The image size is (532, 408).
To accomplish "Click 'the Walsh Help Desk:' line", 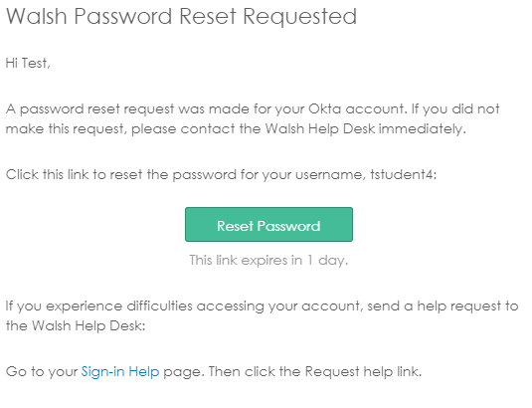I will coord(76,325).
